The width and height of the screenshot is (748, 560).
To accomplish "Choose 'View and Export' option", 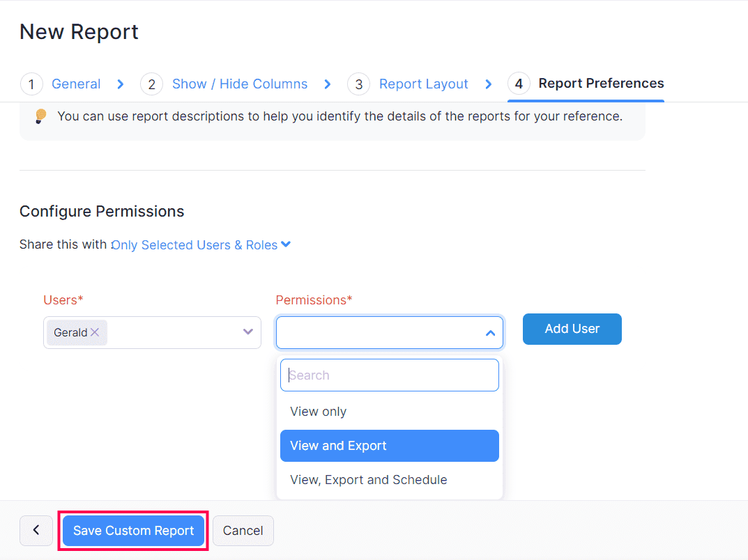I will pos(339,446).
